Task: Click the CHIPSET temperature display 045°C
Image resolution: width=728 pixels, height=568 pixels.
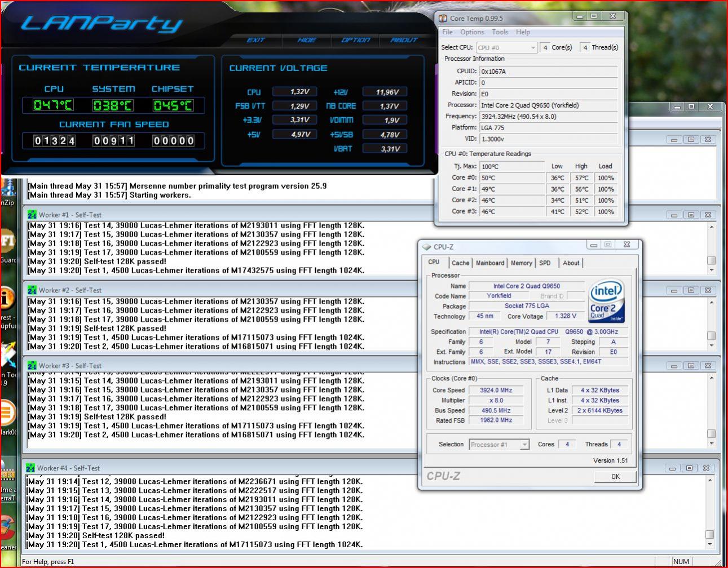Action: (173, 105)
